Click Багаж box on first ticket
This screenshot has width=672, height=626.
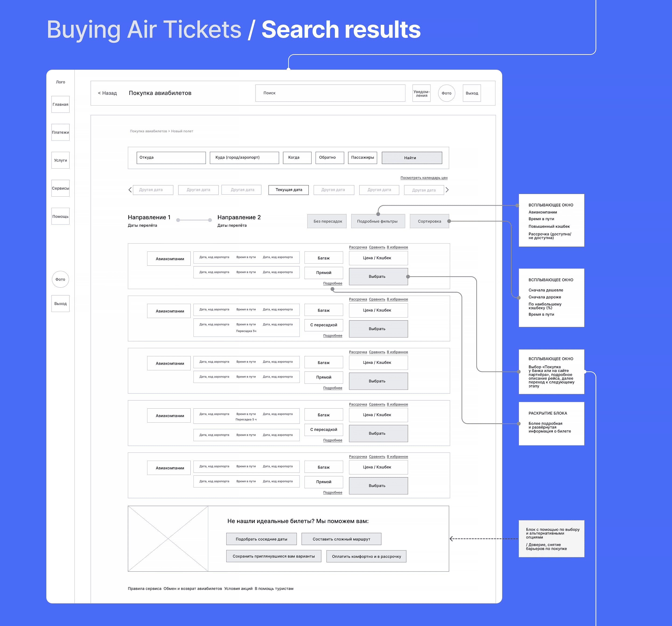324,258
